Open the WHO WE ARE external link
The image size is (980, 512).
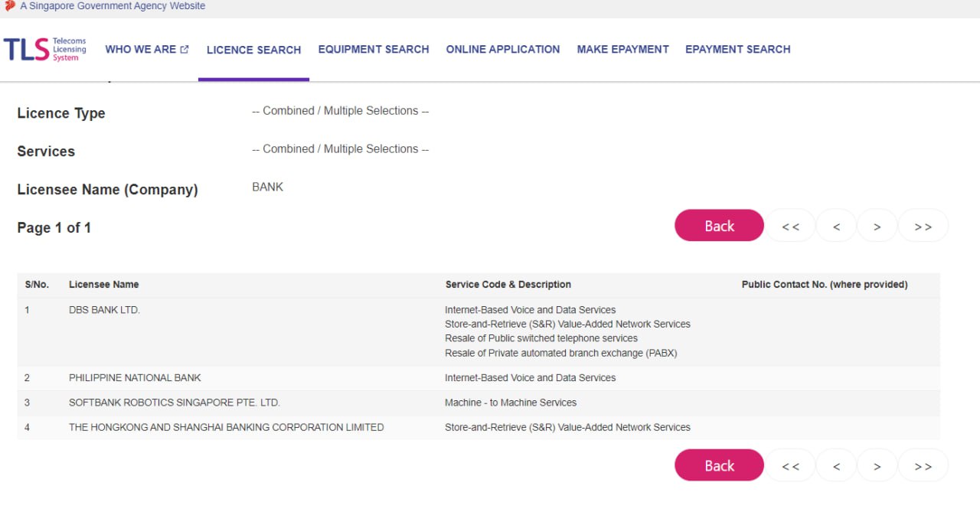(147, 49)
